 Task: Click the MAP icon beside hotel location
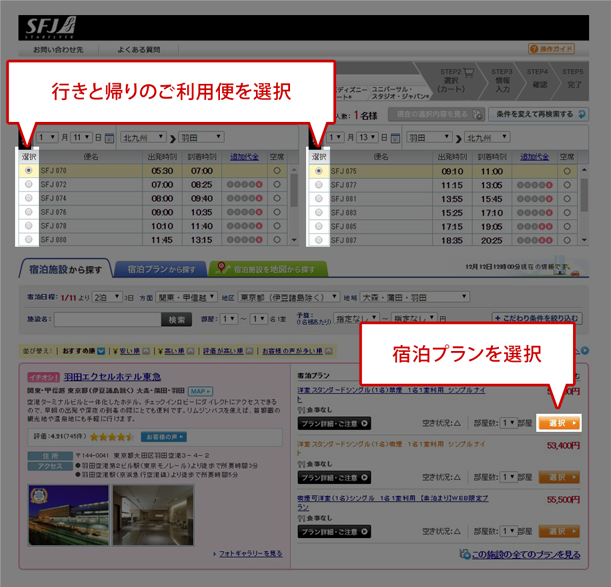point(198,390)
